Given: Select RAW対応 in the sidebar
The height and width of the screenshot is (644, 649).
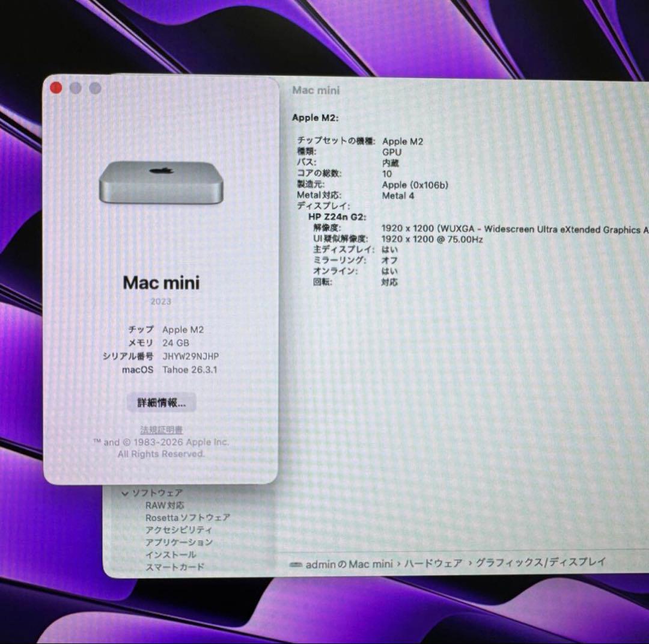Looking at the screenshot, I should [x=165, y=505].
